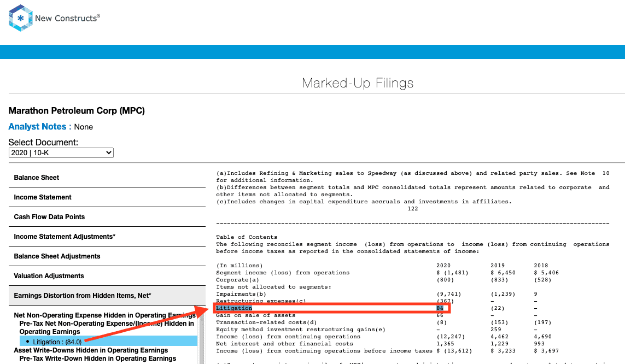The width and height of the screenshot is (625, 364).
Task: Click the $ 5,406 value for 2018
Action: [546, 273]
